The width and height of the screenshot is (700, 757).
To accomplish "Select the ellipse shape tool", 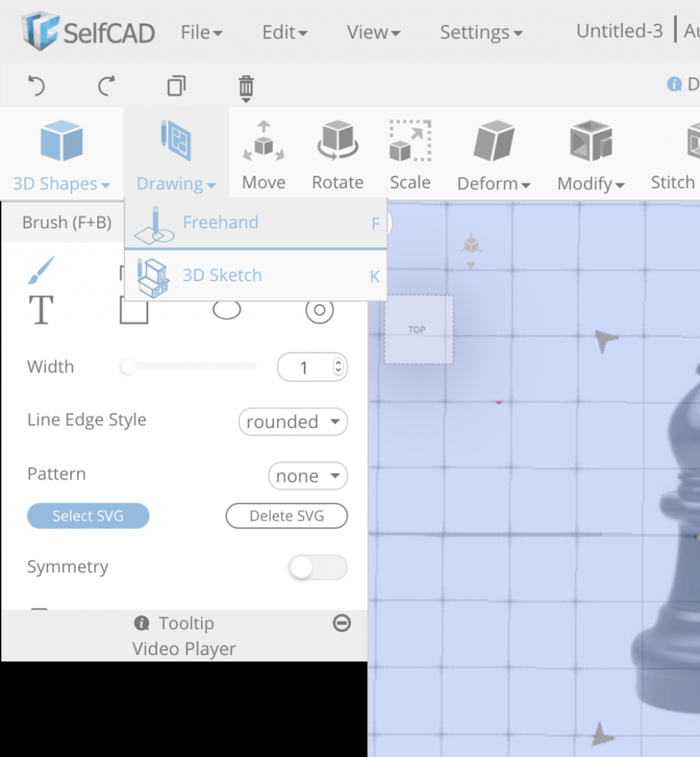I will pyautogui.click(x=227, y=308).
